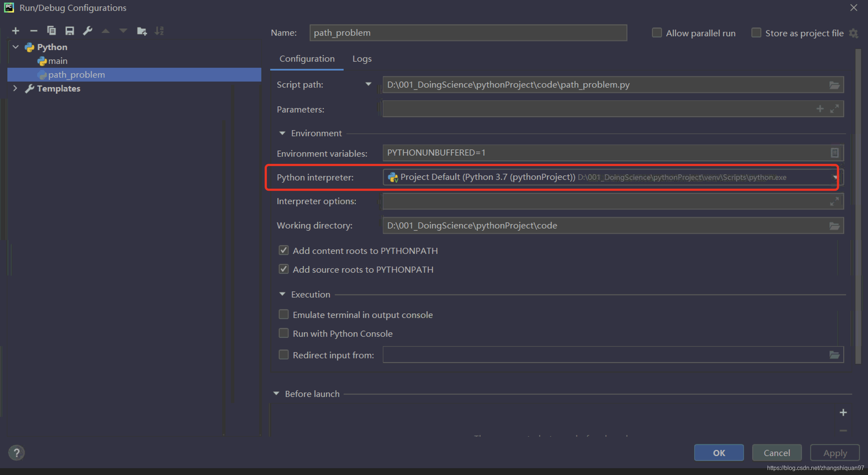Viewport: 868px width, 475px height.
Task: Check the Store as project file box
Action: click(x=756, y=33)
